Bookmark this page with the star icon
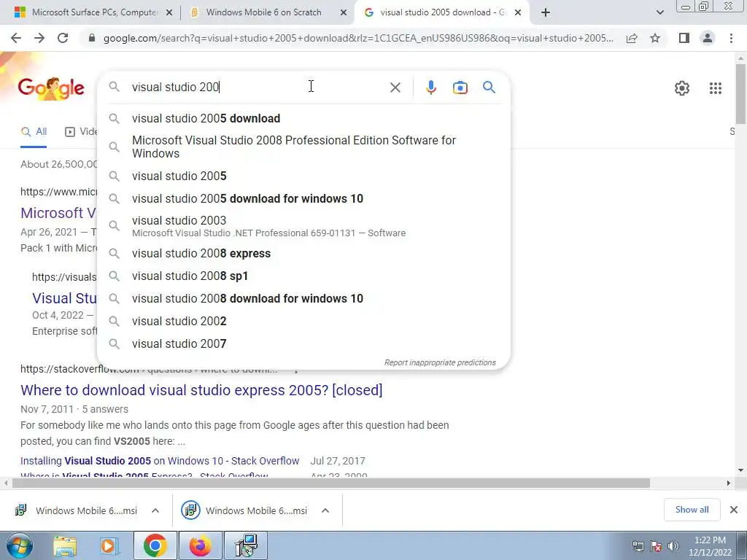The height and width of the screenshot is (560, 747). 655,38
